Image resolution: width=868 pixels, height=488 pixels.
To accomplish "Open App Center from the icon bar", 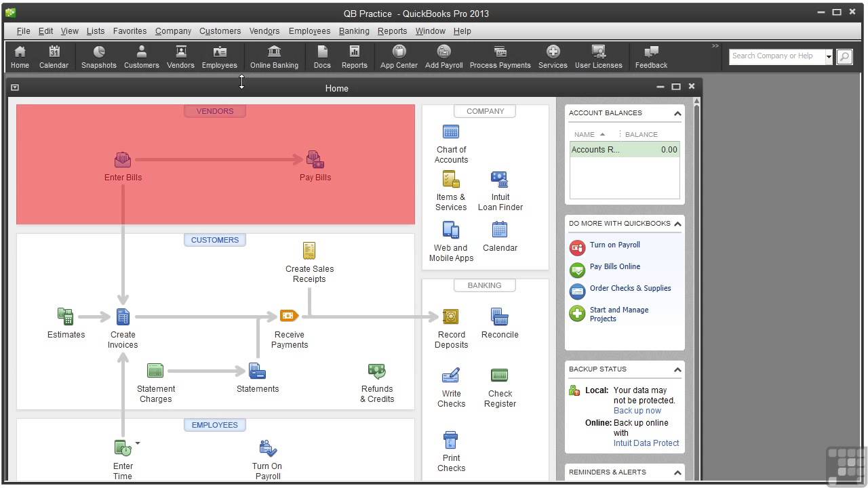I will [399, 57].
